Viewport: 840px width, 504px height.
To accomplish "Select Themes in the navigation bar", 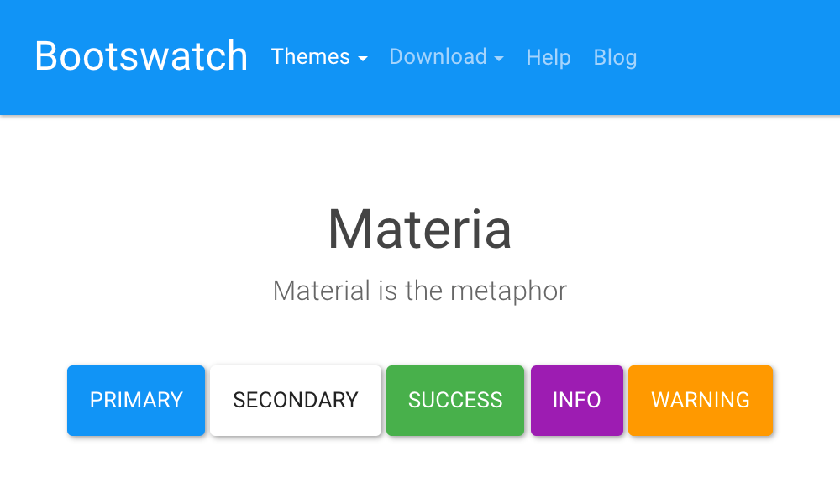I will (311, 57).
